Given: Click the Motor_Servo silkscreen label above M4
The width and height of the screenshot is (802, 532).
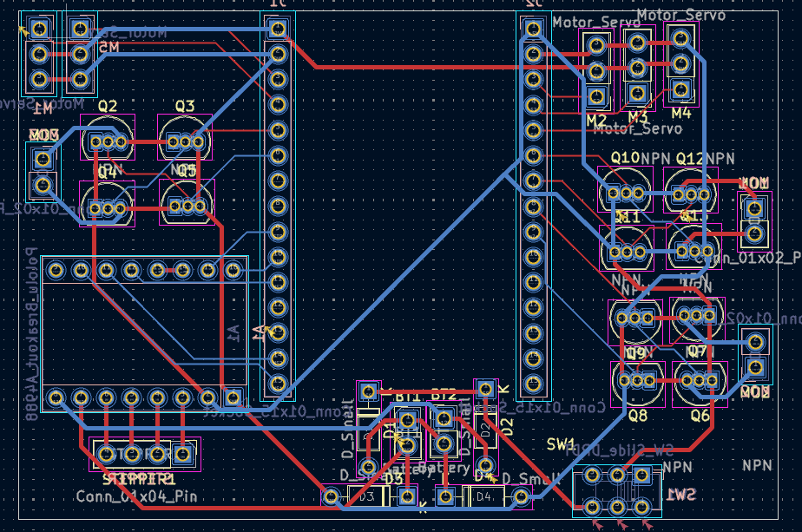Looking at the screenshot, I should coord(680,14).
